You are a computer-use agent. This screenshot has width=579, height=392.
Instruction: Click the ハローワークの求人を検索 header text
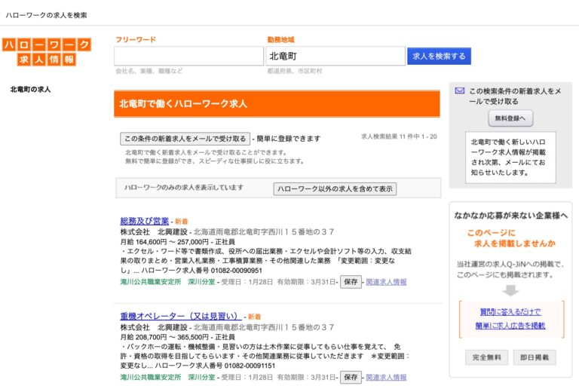47,15
